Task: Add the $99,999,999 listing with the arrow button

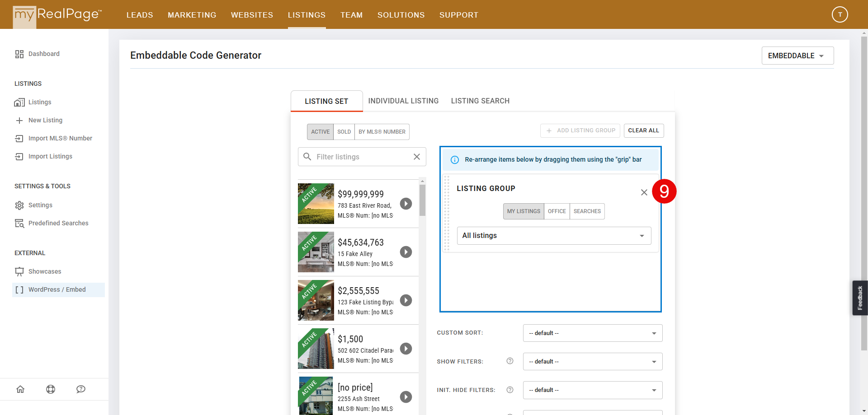Action: tap(406, 204)
